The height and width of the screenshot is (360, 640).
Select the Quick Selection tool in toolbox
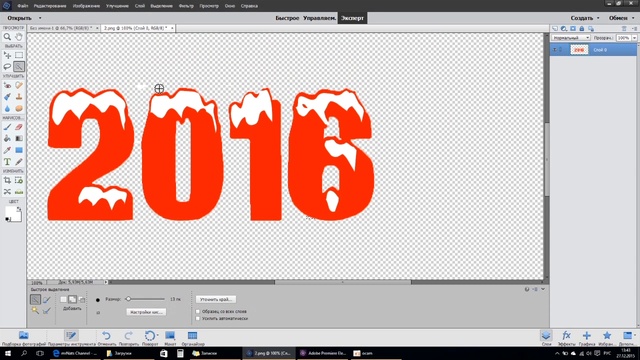click(19, 67)
